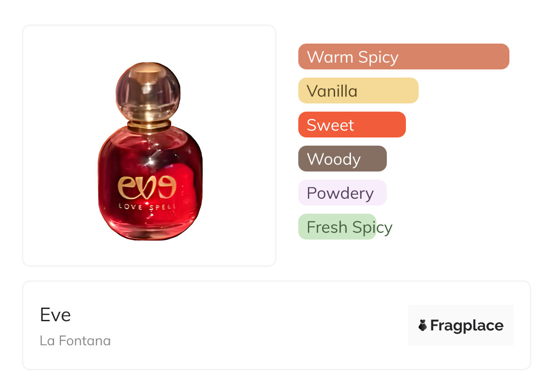Click the gold eve logo on bottle
Image resolution: width=553 pixels, height=392 pixels.
click(x=146, y=187)
